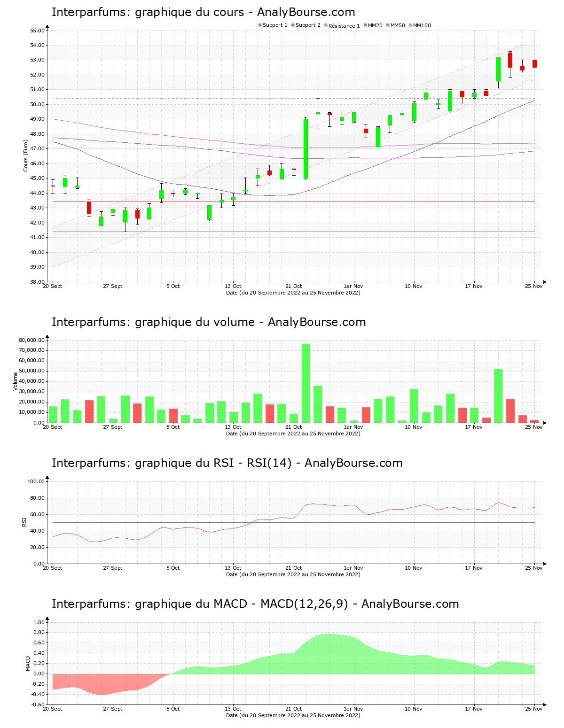The width and height of the screenshot is (564, 728).
Task: Click the 38.00 value on price axis
Action: (x=37, y=282)
